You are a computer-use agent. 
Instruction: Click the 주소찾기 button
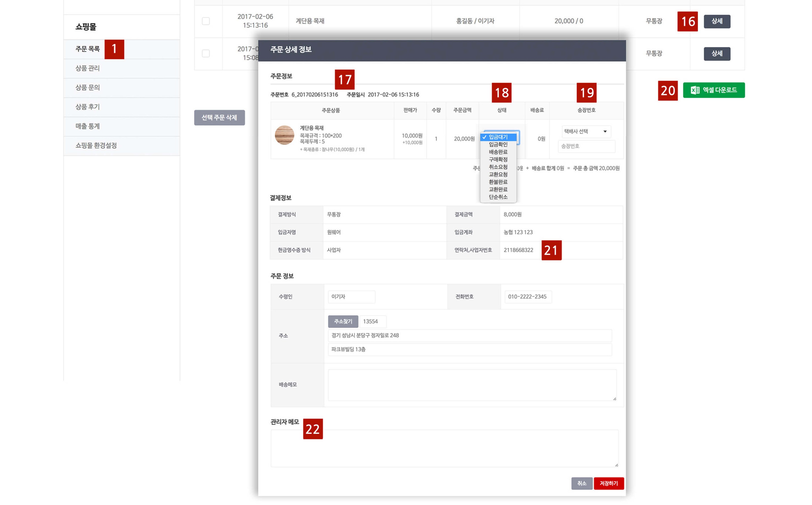pyautogui.click(x=343, y=321)
